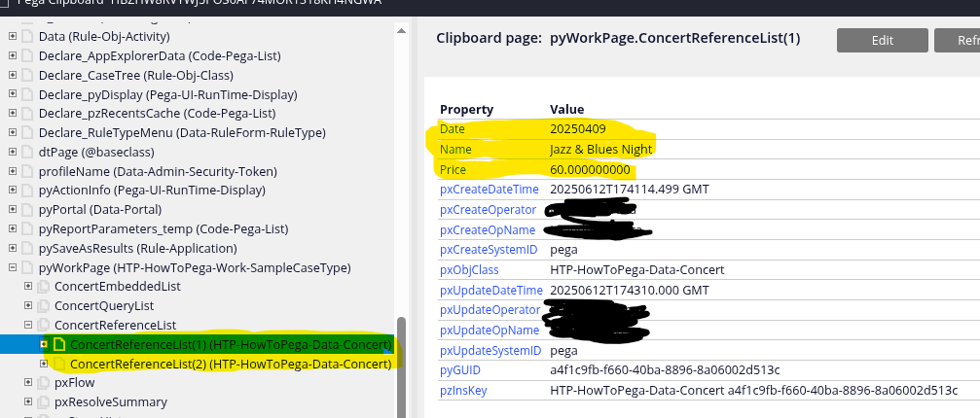Expand the ConcertEmbeddedList node

click(x=28, y=287)
